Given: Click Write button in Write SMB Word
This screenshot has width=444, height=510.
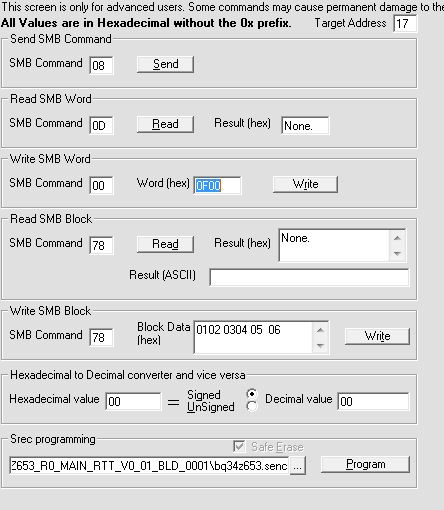Looking at the screenshot, I should 305,184.
